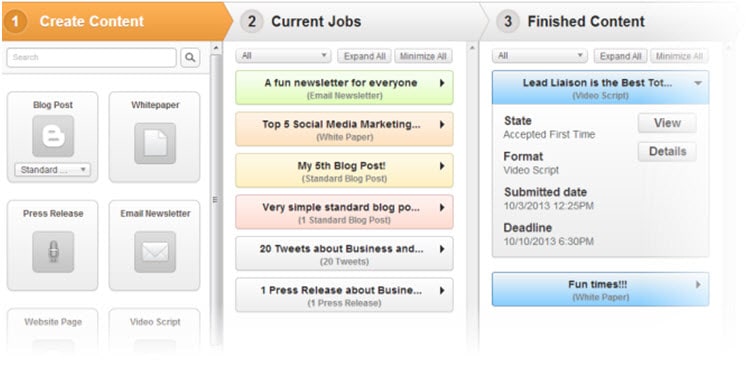Open the Current Jobs All filter dropdown
This screenshot has height=376, width=746.
(x=284, y=56)
